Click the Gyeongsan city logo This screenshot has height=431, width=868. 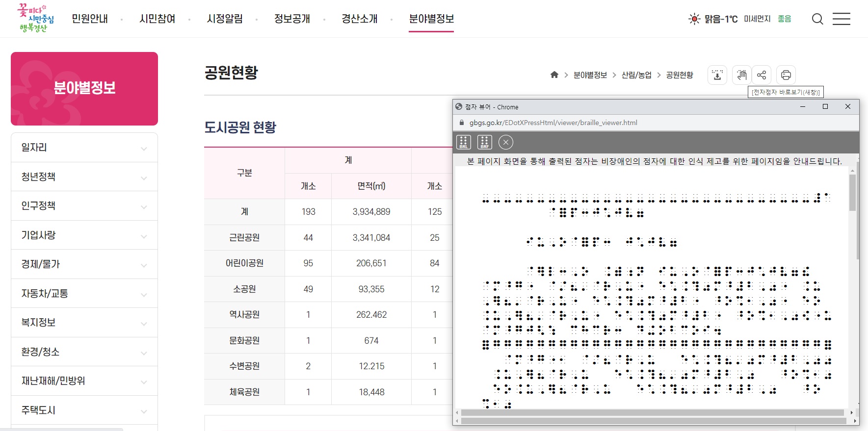point(36,19)
